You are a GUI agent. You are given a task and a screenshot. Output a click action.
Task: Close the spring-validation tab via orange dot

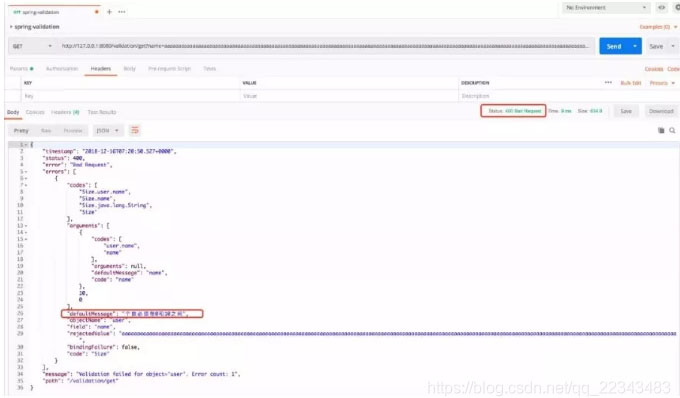[x=96, y=12]
